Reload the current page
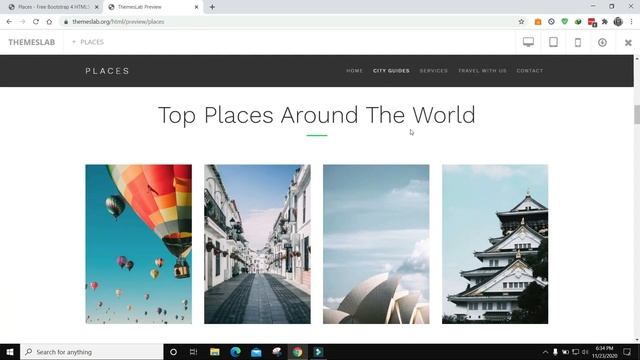Screen dimensions: 640x360 36,22
